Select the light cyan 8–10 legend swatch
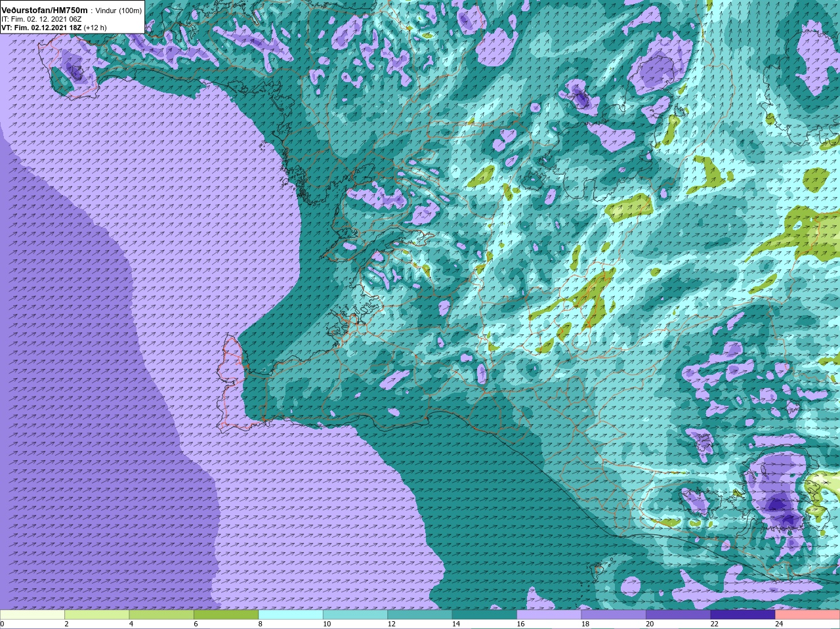 click(291, 615)
